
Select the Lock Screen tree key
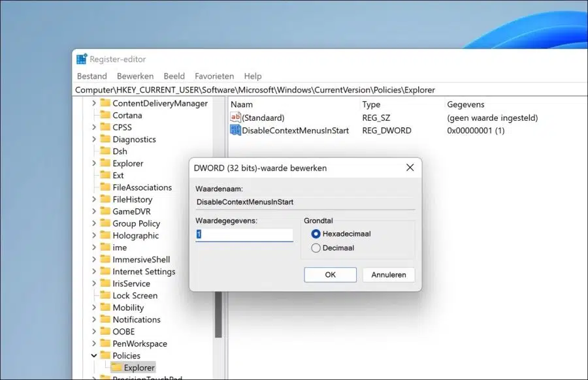135,295
